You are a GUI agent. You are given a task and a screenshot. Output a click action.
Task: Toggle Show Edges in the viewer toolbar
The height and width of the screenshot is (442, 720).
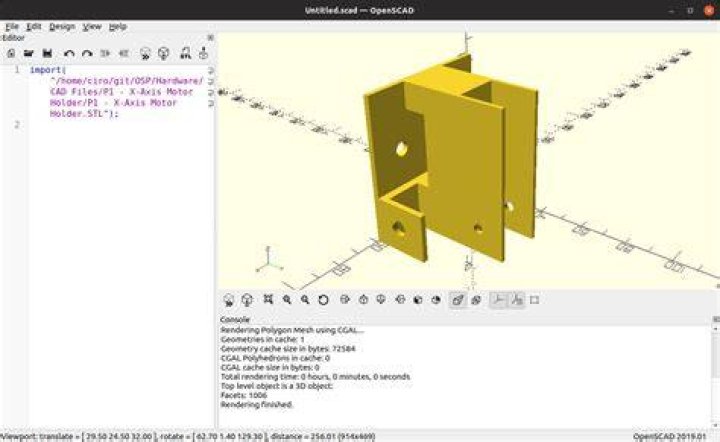point(534,300)
